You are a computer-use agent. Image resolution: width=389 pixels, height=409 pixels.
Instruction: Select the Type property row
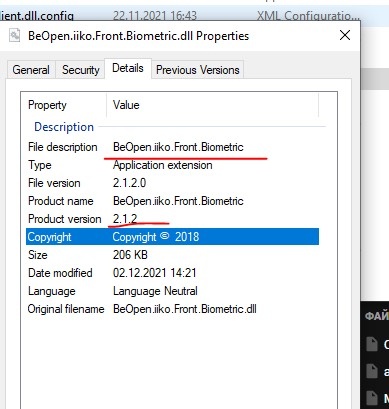[173, 165]
